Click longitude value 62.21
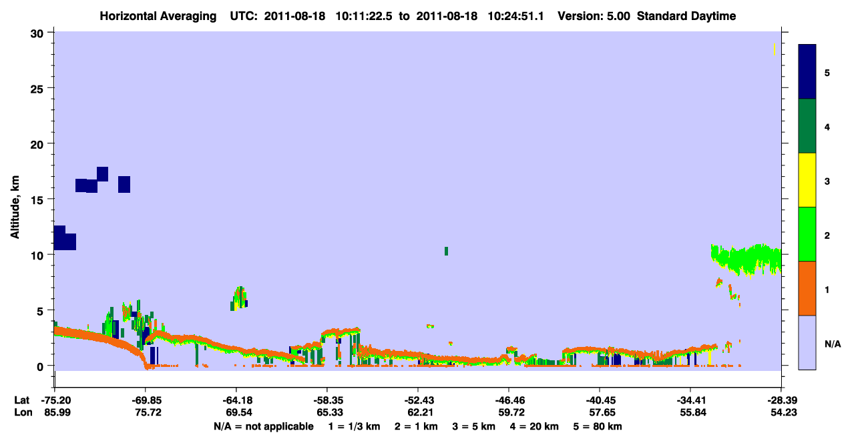Image resolution: width=868 pixels, height=445 pixels. (418, 413)
